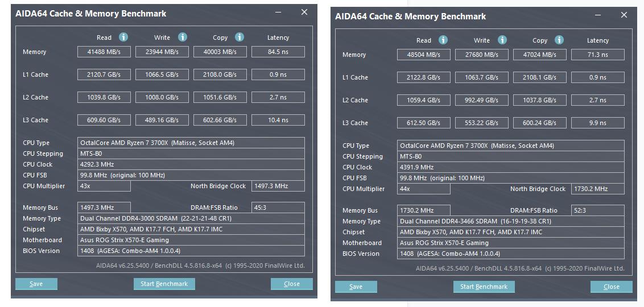The width and height of the screenshot is (644, 307).
Task: Click CPU FSB value in right window
Action: click(x=511, y=178)
